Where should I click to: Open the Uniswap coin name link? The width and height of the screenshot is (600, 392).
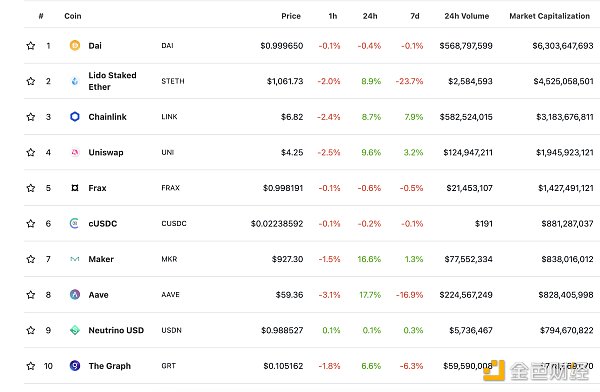click(x=106, y=152)
